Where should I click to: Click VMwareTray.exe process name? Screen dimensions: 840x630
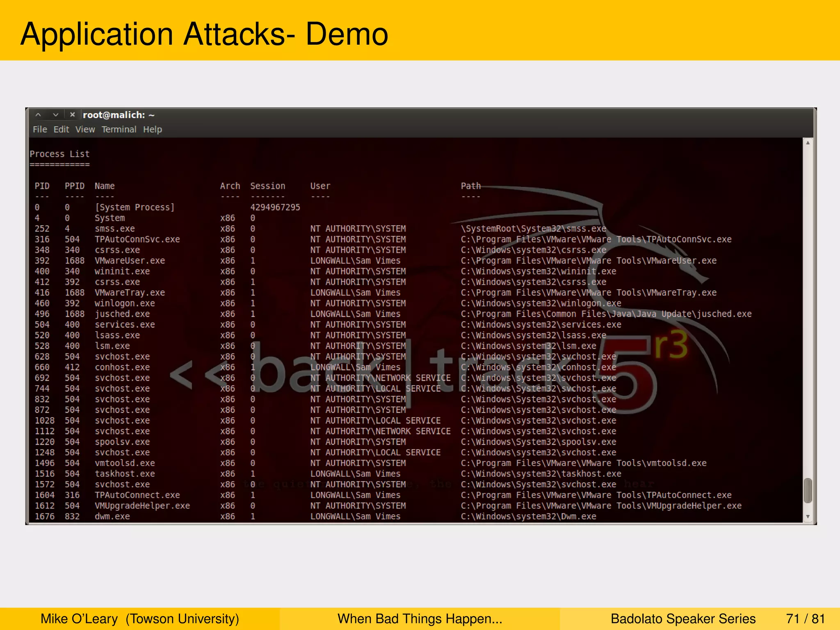130,293
